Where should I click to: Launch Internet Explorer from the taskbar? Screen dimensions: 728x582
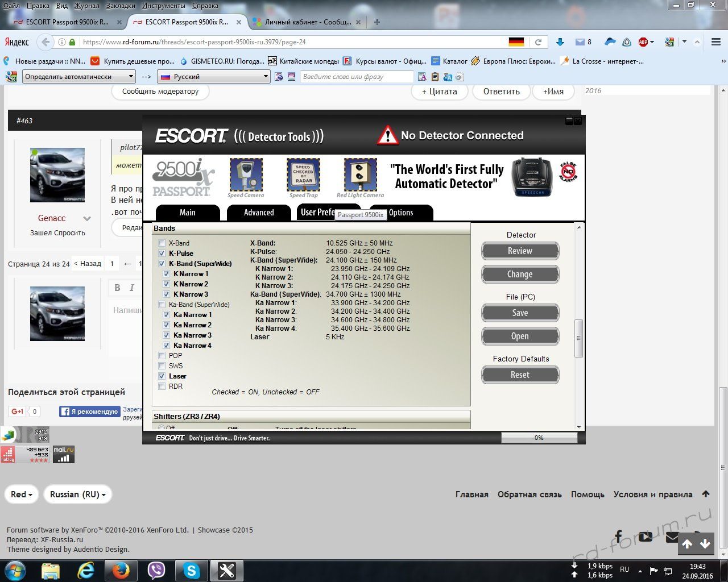coord(86,571)
